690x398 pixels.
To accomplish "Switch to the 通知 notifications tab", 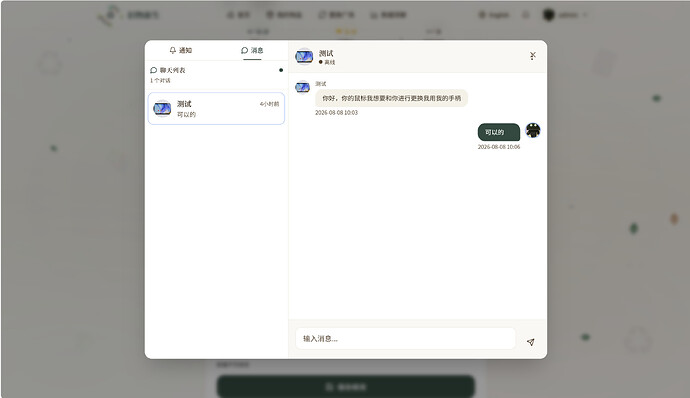I will click(180, 50).
